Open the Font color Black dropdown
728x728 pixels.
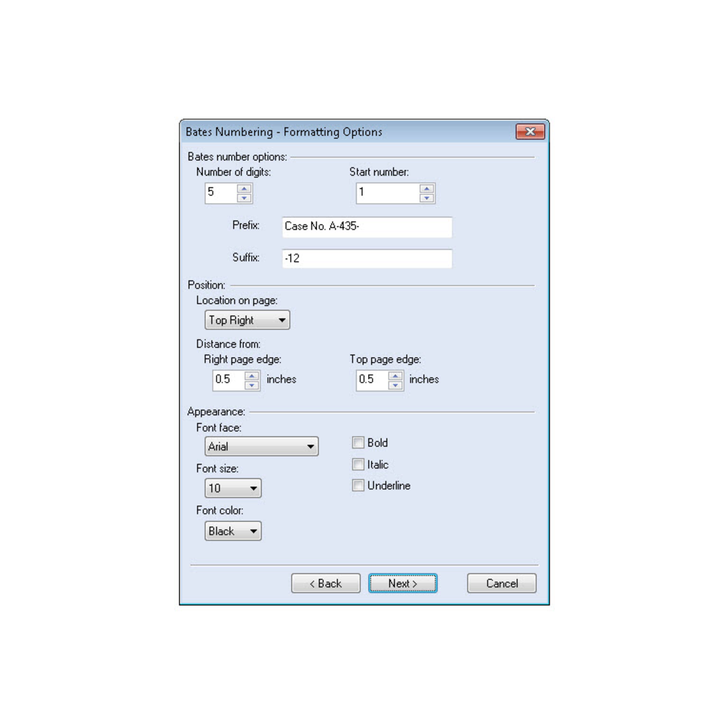[x=233, y=531]
